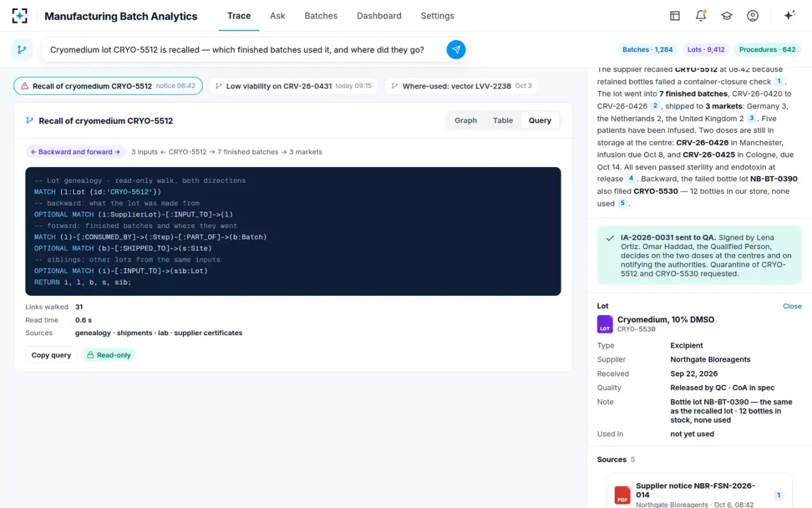
Task: Click the Lots 9,412 count pill
Action: point(706,50)
